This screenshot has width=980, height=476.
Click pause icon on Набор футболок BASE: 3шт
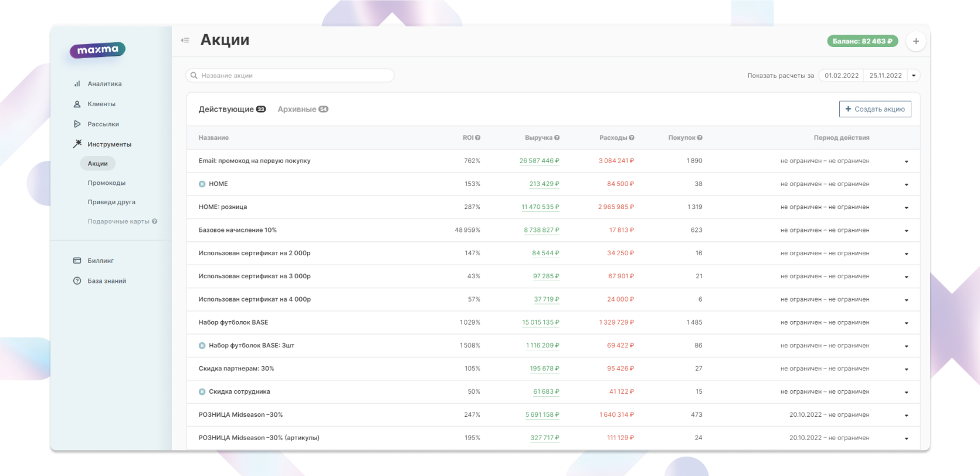click(x=202, y=346)
